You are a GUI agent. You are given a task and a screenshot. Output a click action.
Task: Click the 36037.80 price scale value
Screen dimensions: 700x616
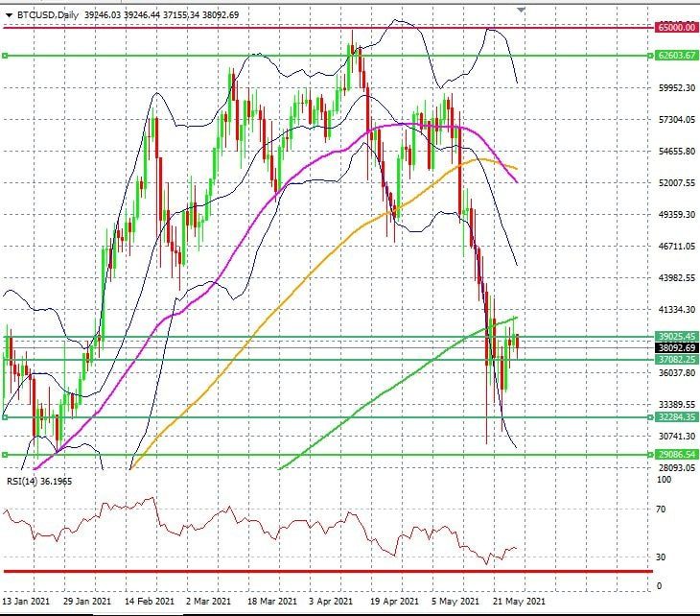click(677, 372)
